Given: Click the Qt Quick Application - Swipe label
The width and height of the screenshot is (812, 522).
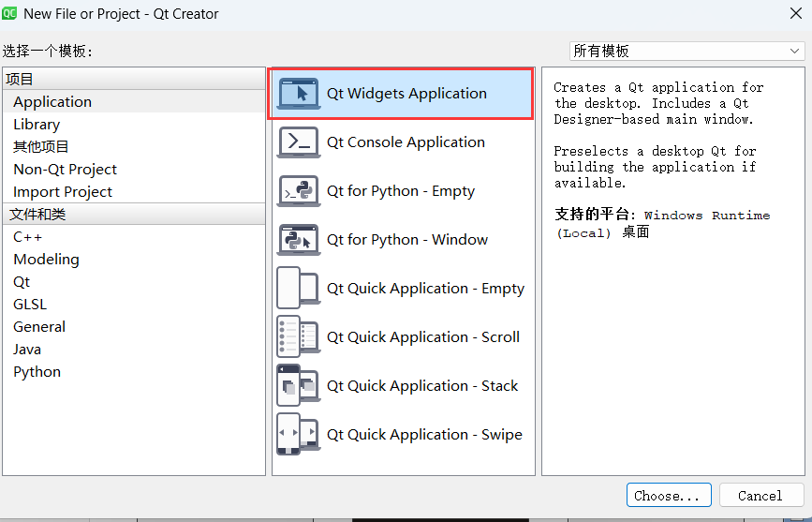Looking at the screenshot, I should [424, 435].
